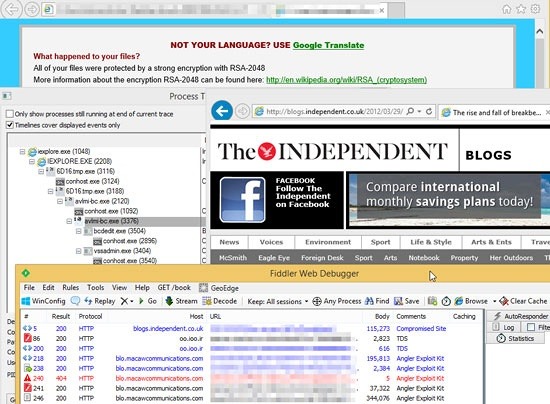Screen dimensions: 550x404
Task: Click the Go resume button
Action: pyautogui.click(x=148, y=301)
